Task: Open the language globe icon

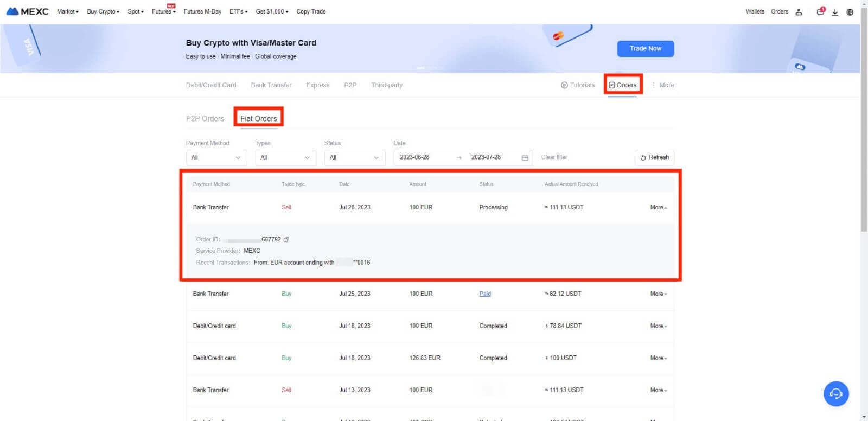Action: (x=850, y=12)
